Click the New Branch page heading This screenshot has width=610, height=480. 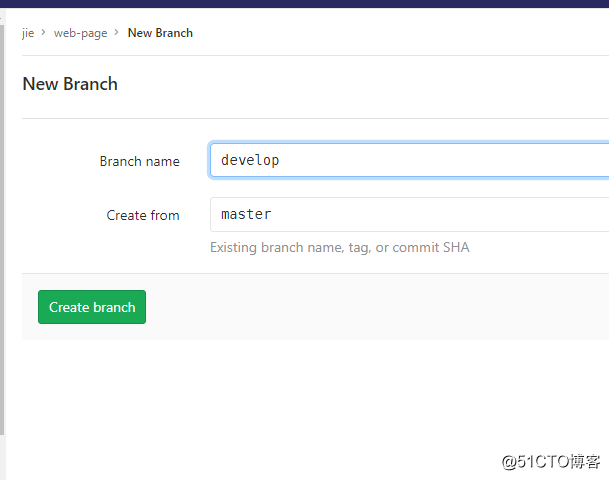pyautogui.click(x=70, y=84)
